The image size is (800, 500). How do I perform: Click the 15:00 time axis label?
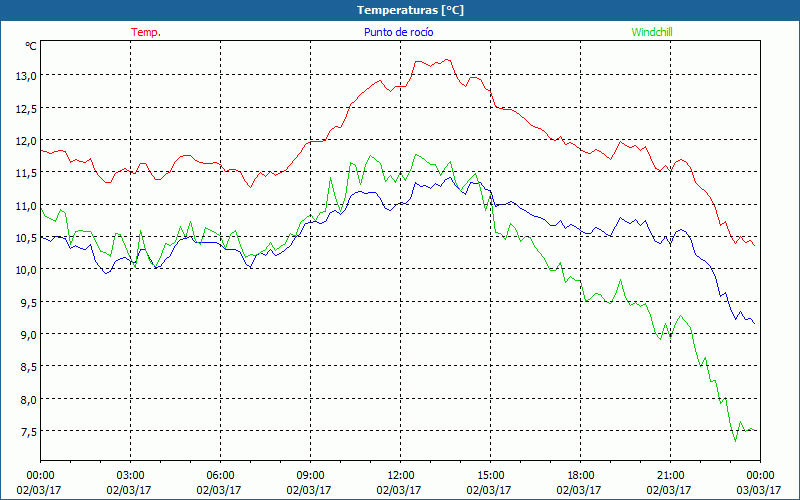490,476
